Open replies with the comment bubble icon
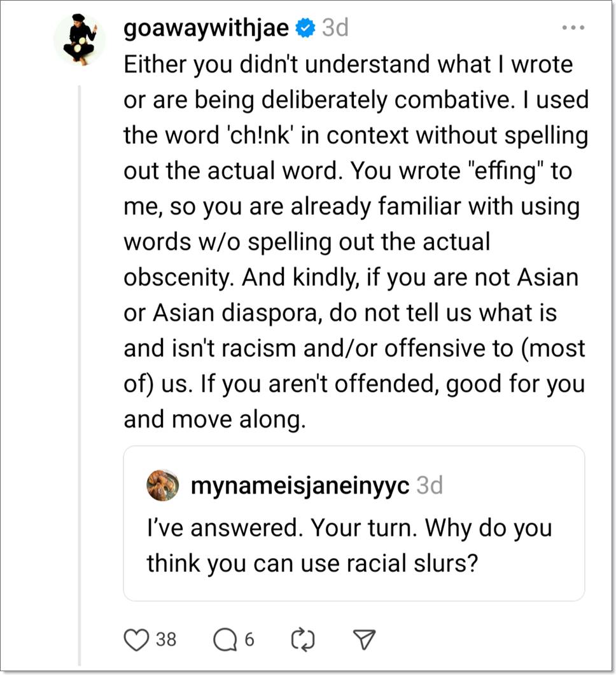Image resolution: width=616 pixels, height=675 pixels. (225, 639)
